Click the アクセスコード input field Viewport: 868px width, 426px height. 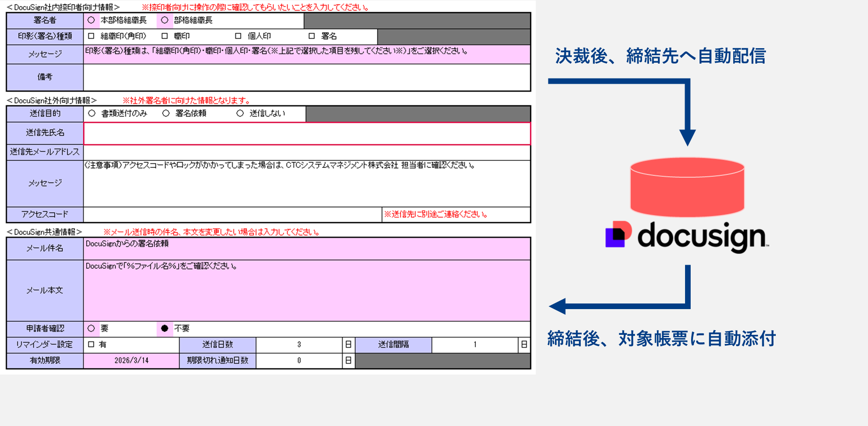click(233, 215)
